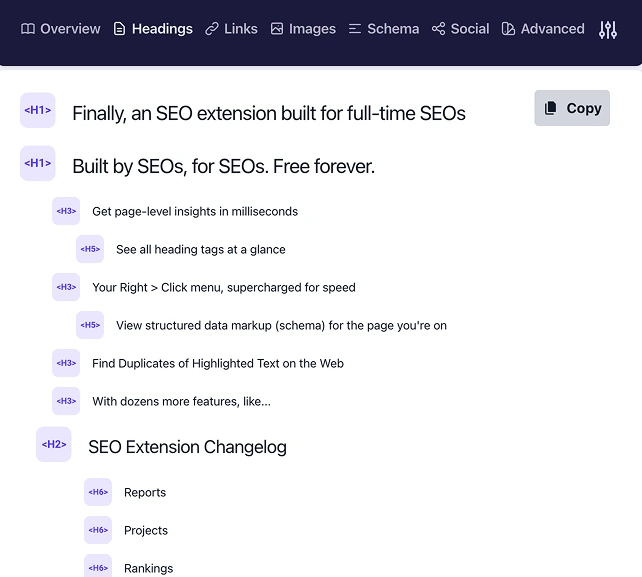
Task: Click the H5 badge beside See all heading tags
Action: pos(90,249)
